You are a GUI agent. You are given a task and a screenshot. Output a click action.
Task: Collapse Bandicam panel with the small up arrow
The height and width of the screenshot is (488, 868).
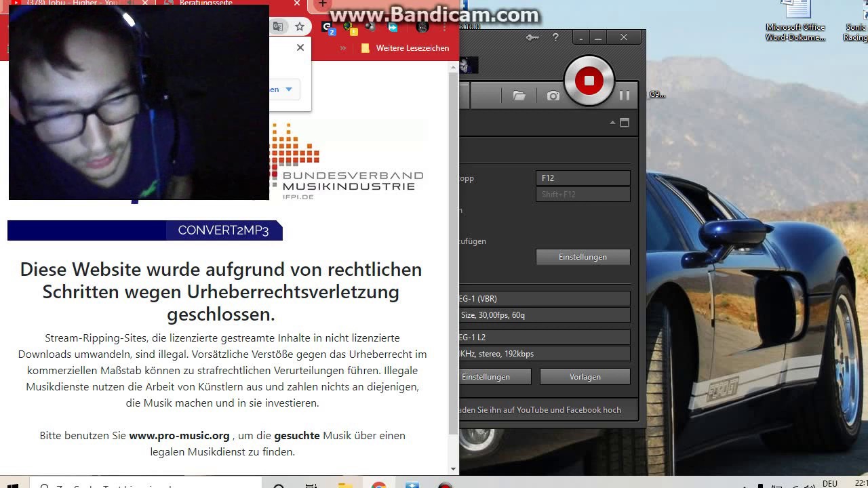point(612,123)
